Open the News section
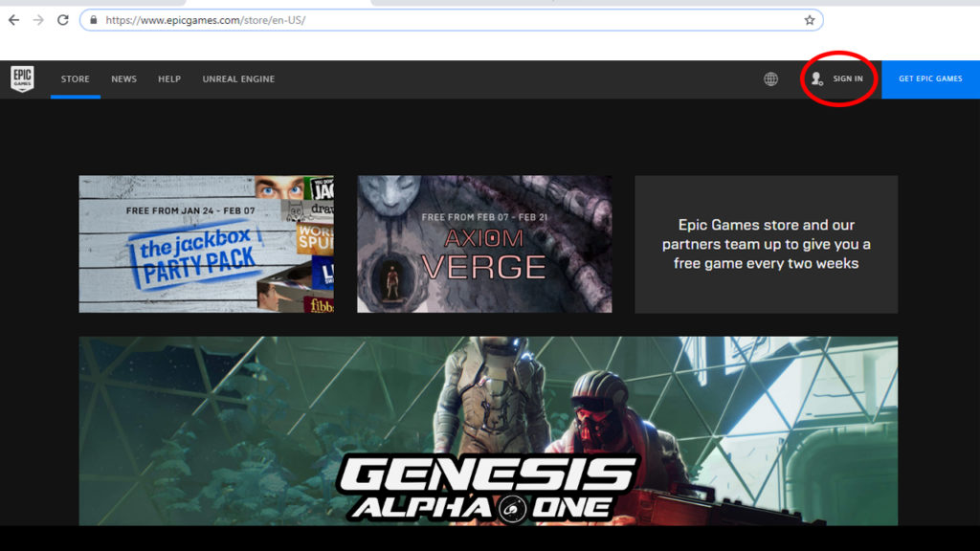980x551 pixels. [x=123, y=79]
